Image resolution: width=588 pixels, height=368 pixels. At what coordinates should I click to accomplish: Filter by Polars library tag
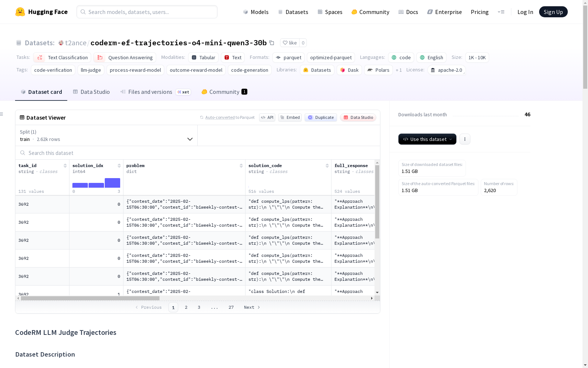click(x=378, y=70)
